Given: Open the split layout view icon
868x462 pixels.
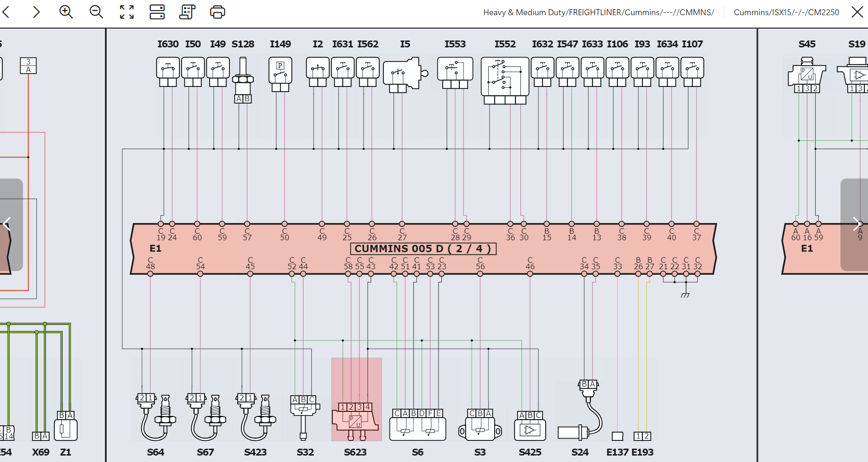Looking at the screenshot, I should pos(157,12).
